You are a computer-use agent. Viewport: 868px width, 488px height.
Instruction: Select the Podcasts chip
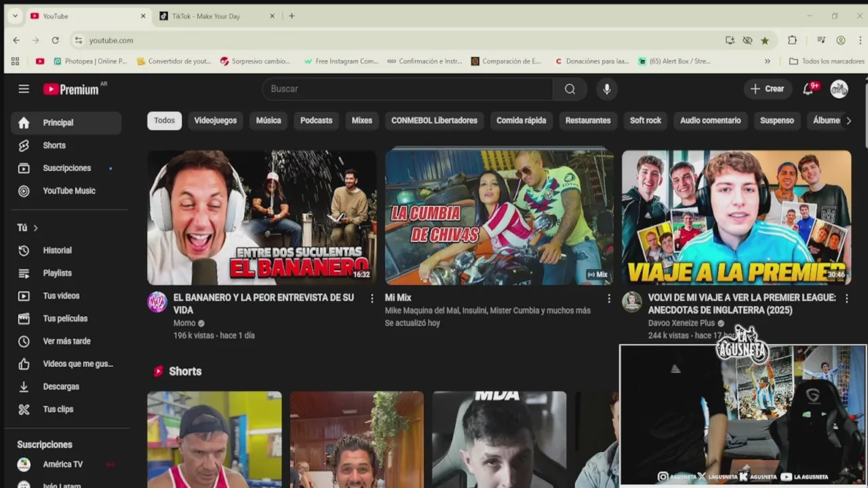(316, 121)
